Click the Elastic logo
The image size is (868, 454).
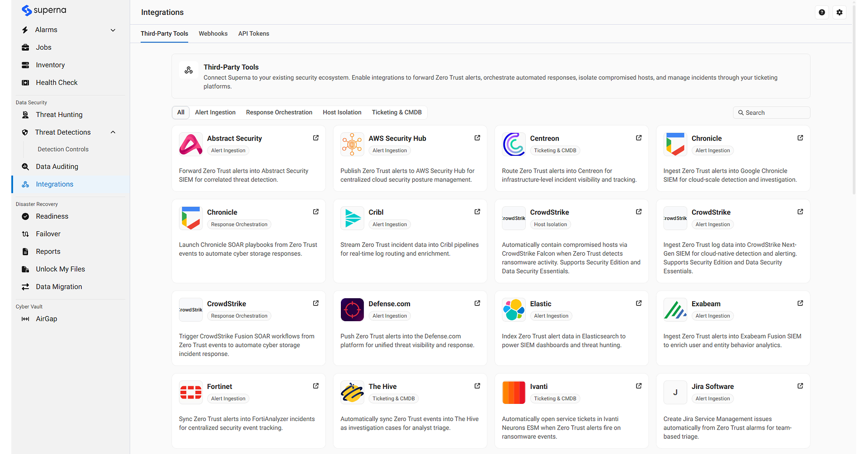click(514, 310)
